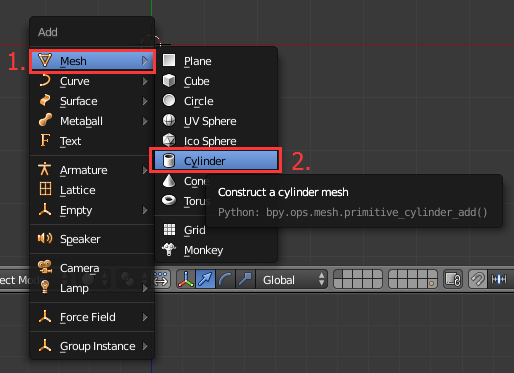Open the Surface submenu entry
The image size is (514, 373).
point(92,101)
